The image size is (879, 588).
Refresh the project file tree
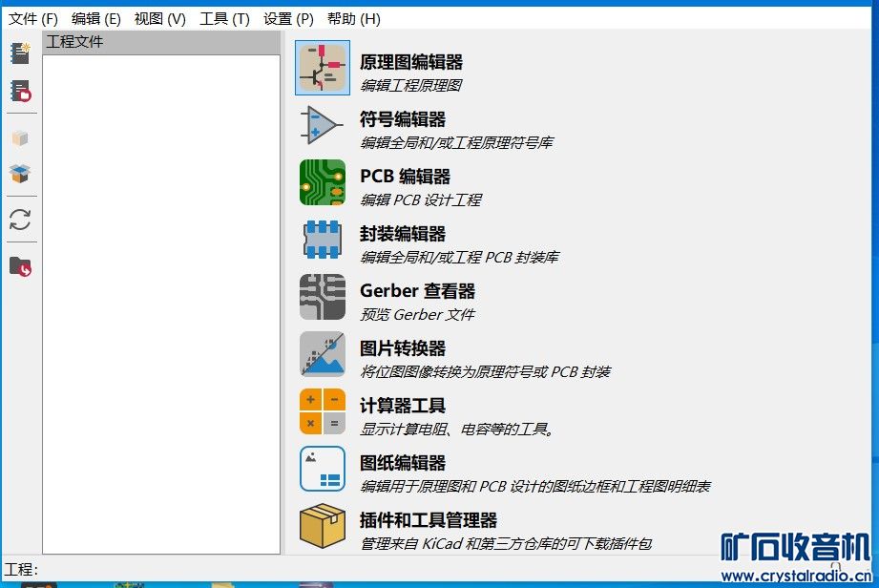click(x=20, y=220)
